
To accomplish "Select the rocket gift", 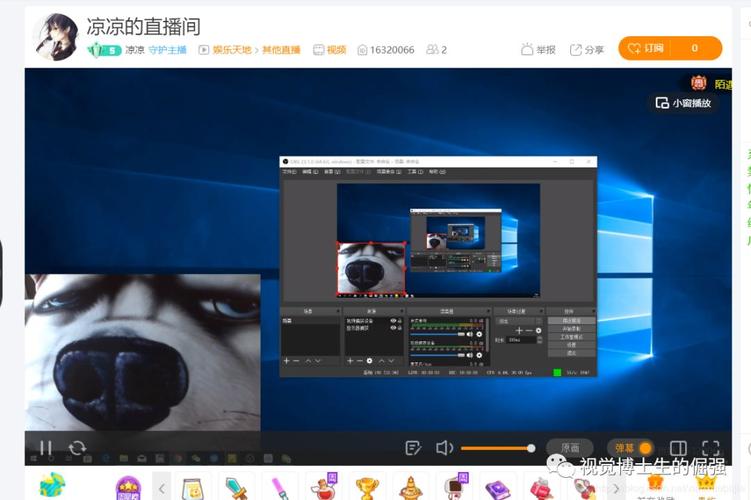I will (x=585, y=489).
